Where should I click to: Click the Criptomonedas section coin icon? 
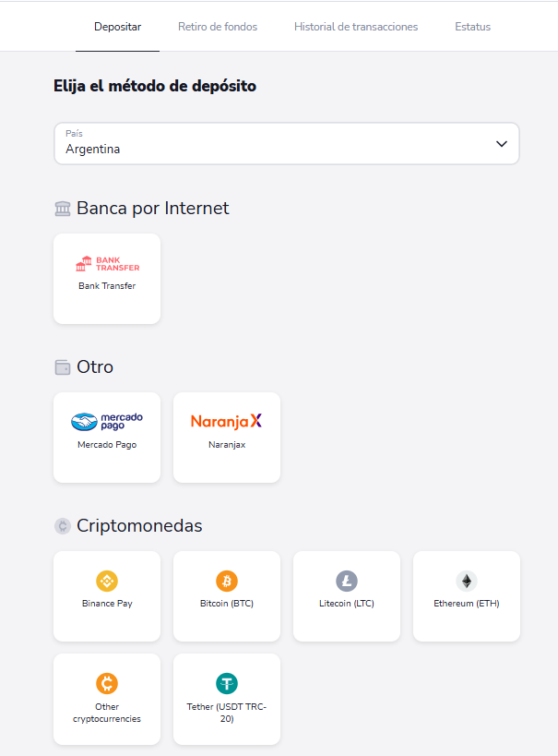[63, 527]
